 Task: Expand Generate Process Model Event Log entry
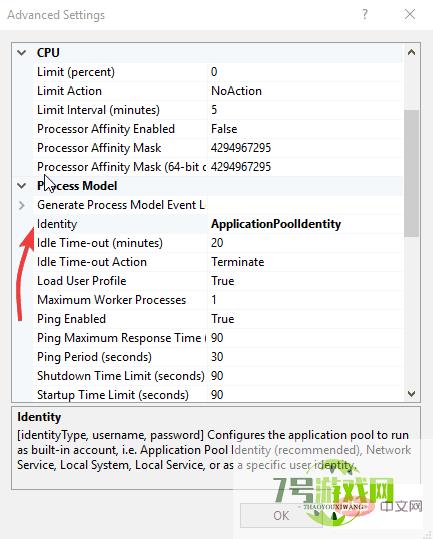click(x=22, y=205)
